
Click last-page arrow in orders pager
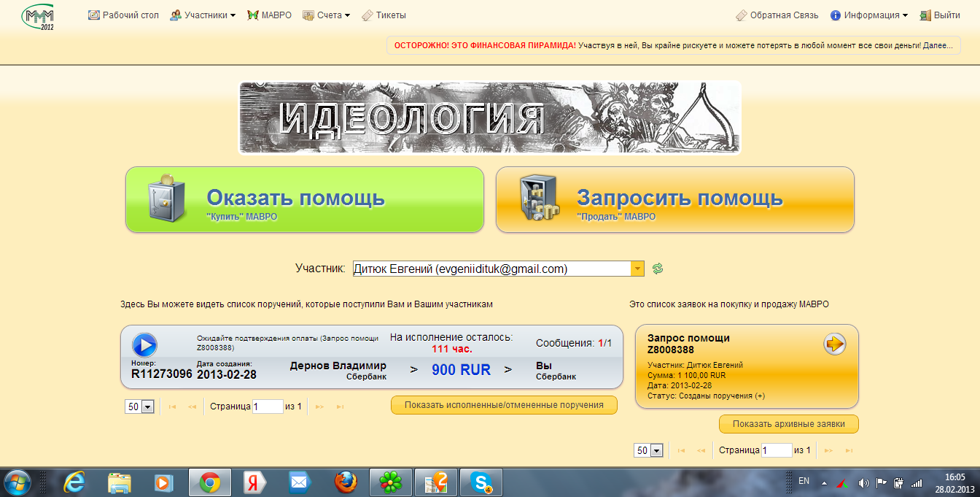[339, 407]
